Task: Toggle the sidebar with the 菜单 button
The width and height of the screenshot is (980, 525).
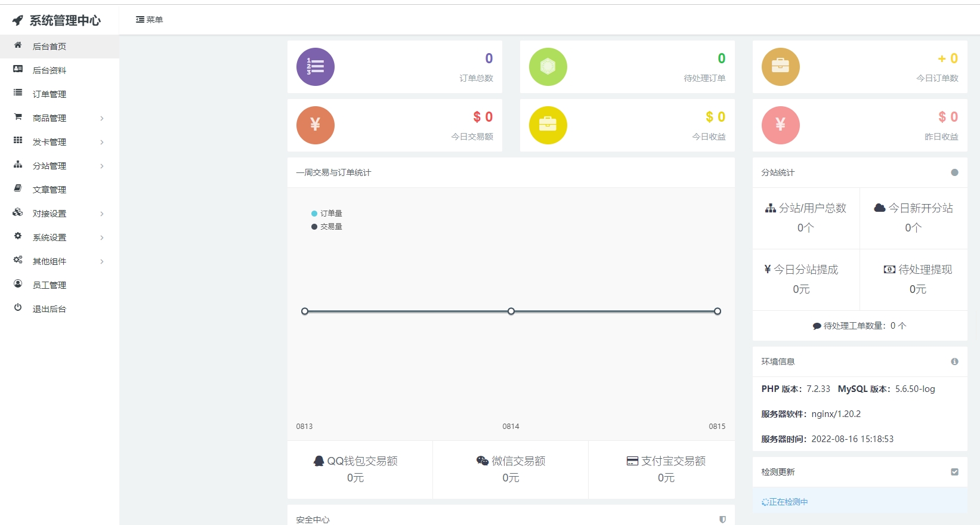Action: [x=149, y=20]
